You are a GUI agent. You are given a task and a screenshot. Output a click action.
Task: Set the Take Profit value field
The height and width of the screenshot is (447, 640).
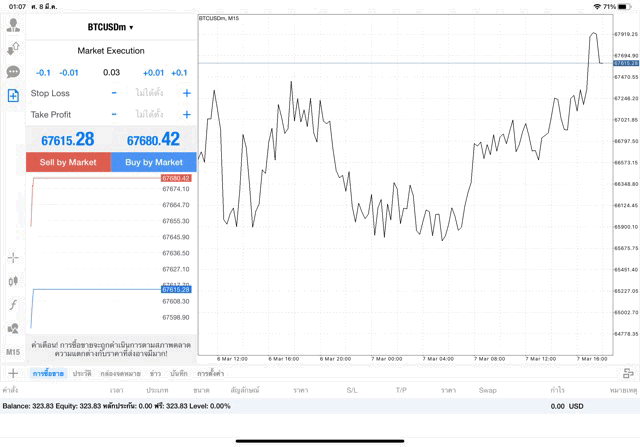pyautogui.click(x=149, y=114)
